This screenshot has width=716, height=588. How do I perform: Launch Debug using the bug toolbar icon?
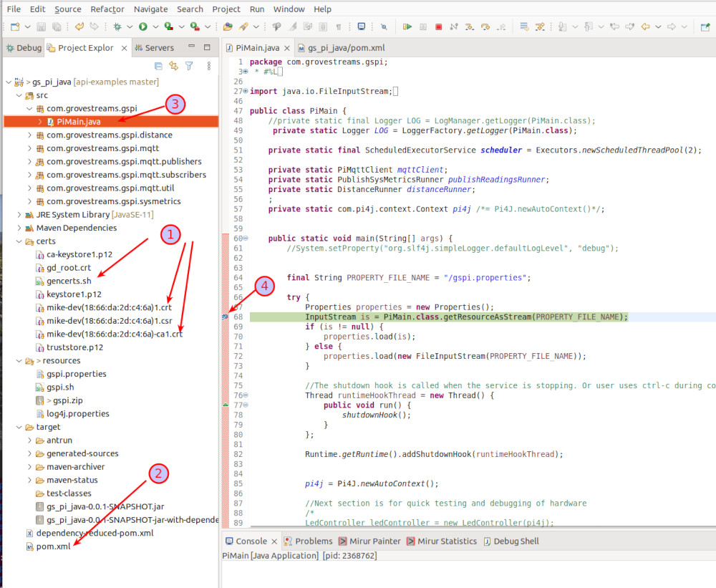(x=119, y=25)
